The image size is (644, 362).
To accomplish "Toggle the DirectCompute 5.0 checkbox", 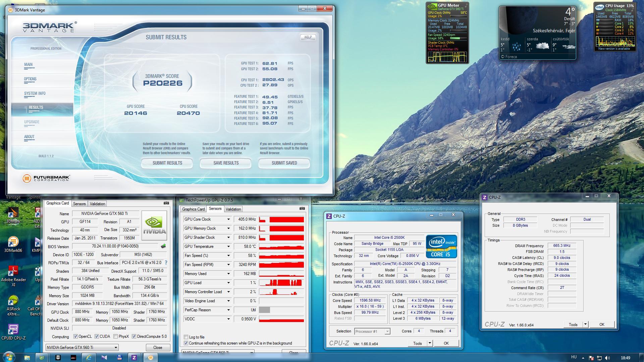I will pyautogui.click(x=134, y=336).
